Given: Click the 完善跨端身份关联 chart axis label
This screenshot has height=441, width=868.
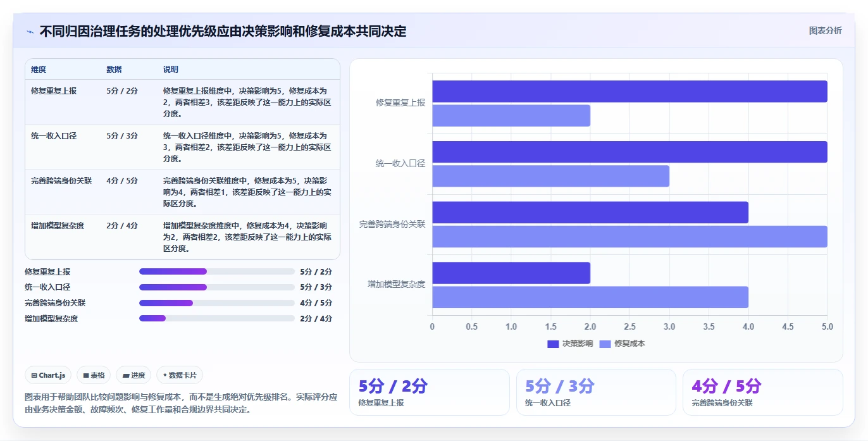Looking at the screenshot, I should click(x=392, y=224).
